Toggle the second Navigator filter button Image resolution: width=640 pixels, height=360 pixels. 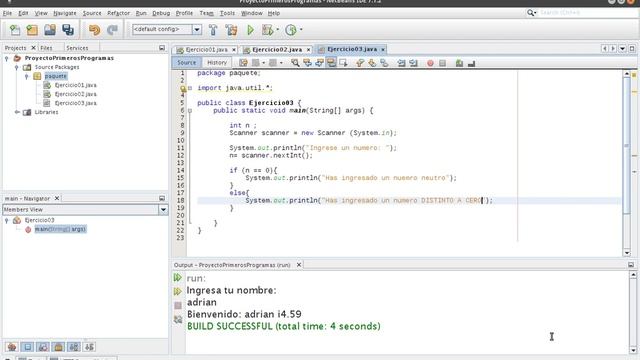[x=27, y=347]
